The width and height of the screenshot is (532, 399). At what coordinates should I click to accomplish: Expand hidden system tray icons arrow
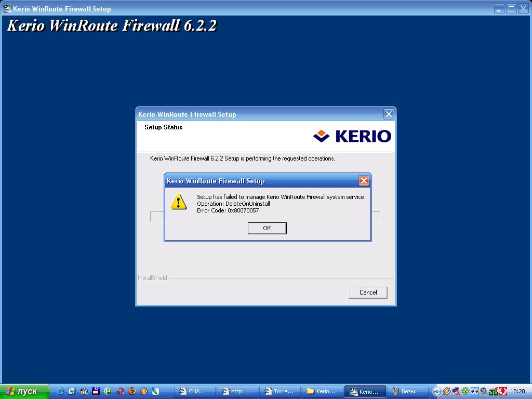[436, 392]
